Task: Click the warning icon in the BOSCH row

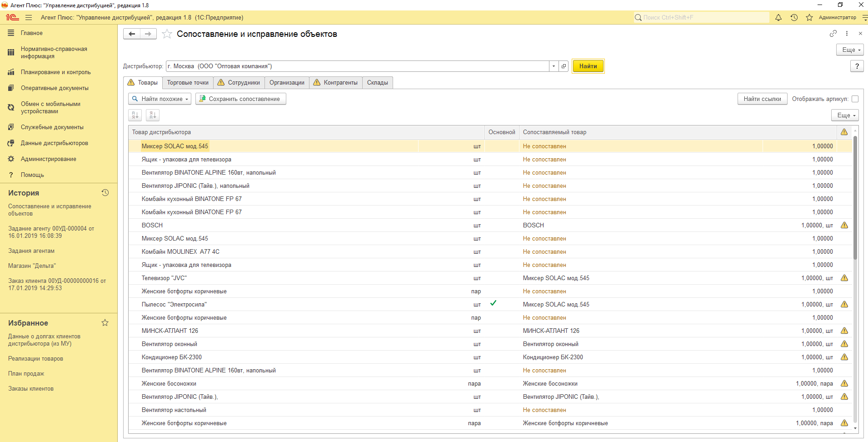Action: click(x=844, y=225)
